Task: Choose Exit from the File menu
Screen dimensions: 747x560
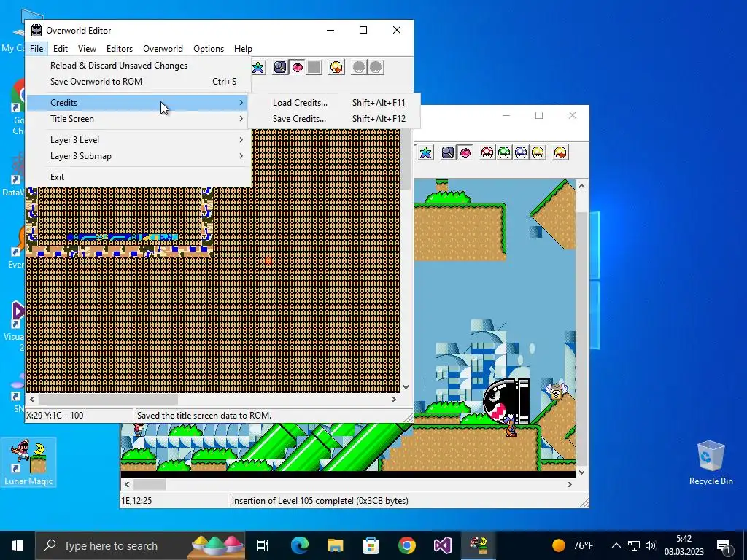Action: point(138,177)
